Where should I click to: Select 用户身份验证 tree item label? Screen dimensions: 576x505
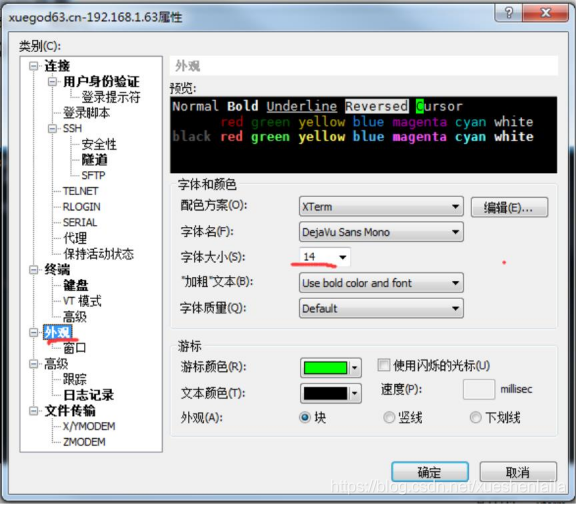101,82
